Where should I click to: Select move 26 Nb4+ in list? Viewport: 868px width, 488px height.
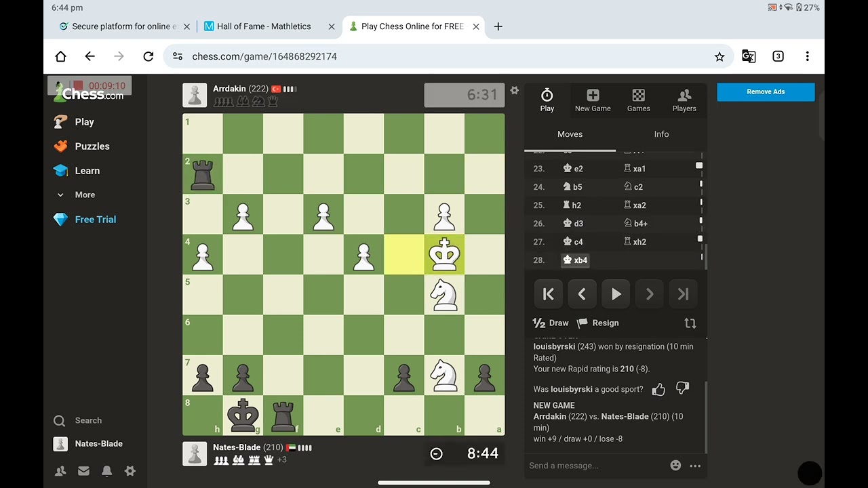pyautogui.click(x=636, y=224)
